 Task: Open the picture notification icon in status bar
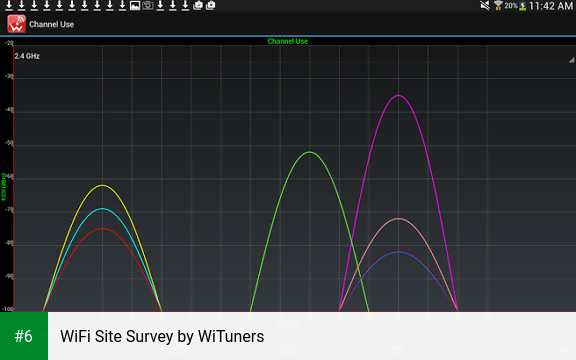click(135, 5)
